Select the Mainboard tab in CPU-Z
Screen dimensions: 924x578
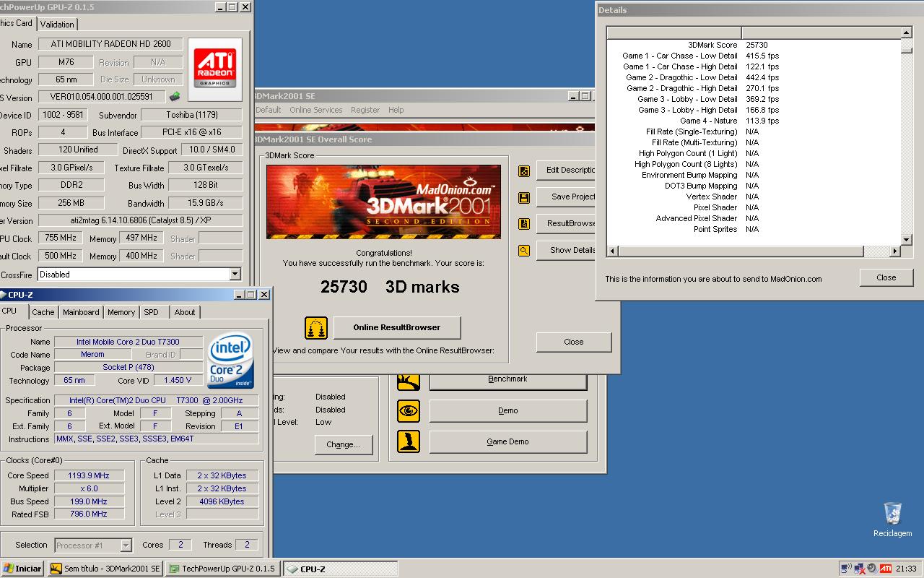click(x=81, y=312)
